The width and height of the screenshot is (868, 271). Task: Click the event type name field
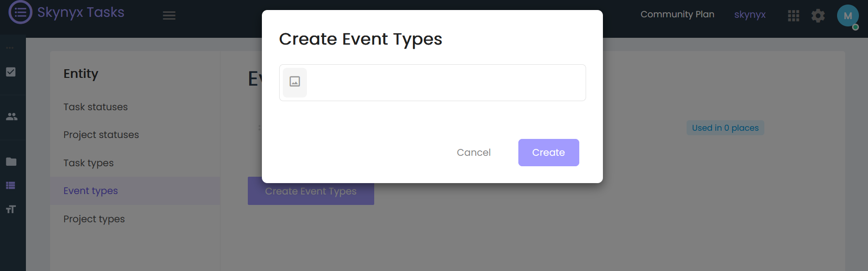446,82
